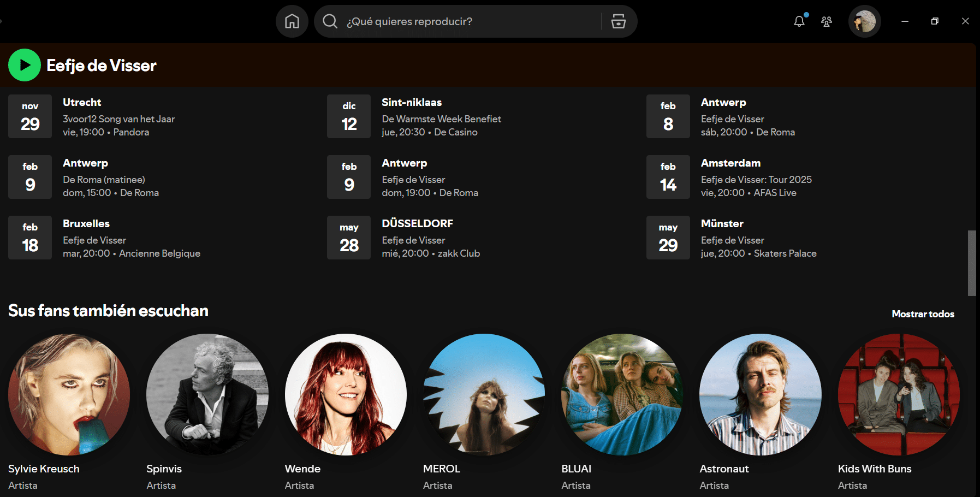Viewport: 980px width, 497px height.
Task: Click the vertical scrollbar thumb
Action: (x=972, y=263)
